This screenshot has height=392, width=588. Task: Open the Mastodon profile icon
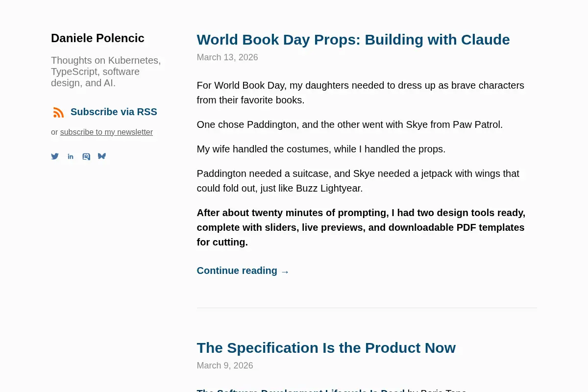[86, 156]
